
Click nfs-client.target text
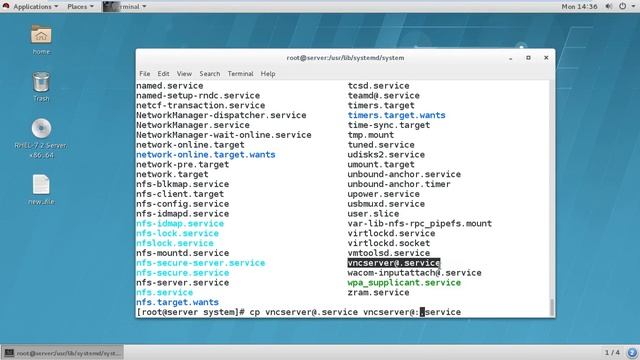(x=180, y=194)
